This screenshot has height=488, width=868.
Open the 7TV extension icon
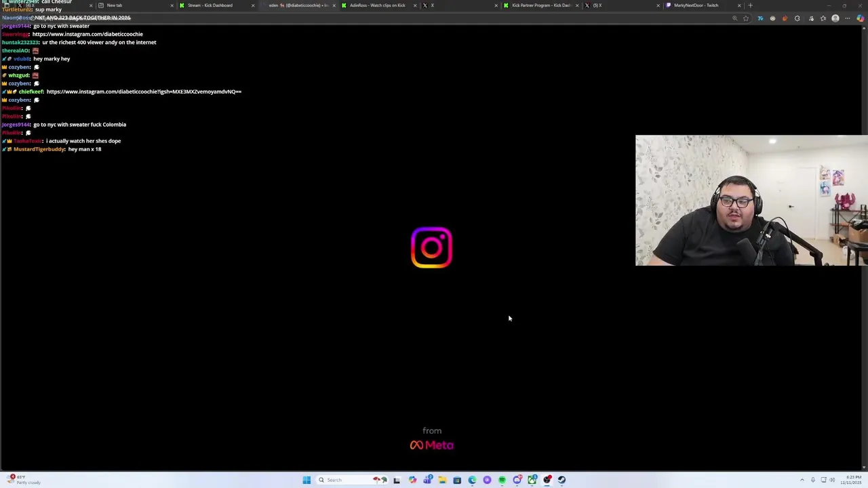point(760,18)
